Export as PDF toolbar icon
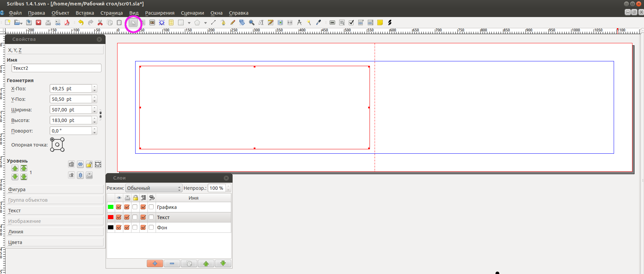Image resolution: width=644 pixels, height=274 pixels. pos(67,22)
